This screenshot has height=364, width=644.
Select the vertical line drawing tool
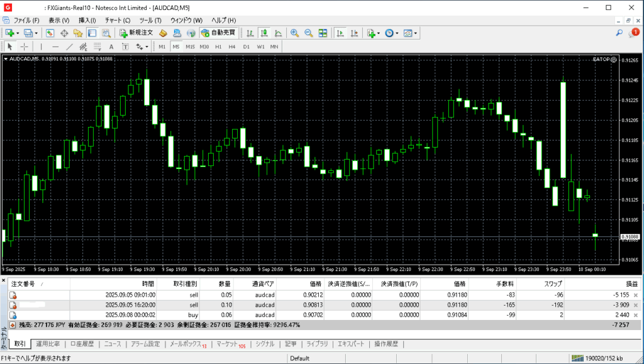click(42, 47)
